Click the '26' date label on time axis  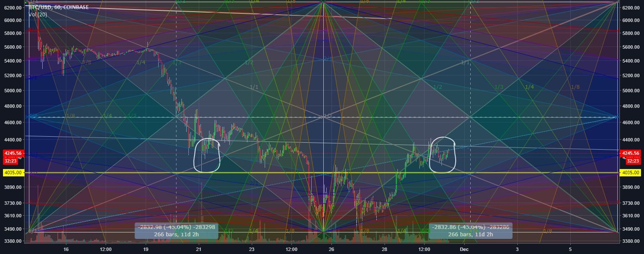[331, 249]
